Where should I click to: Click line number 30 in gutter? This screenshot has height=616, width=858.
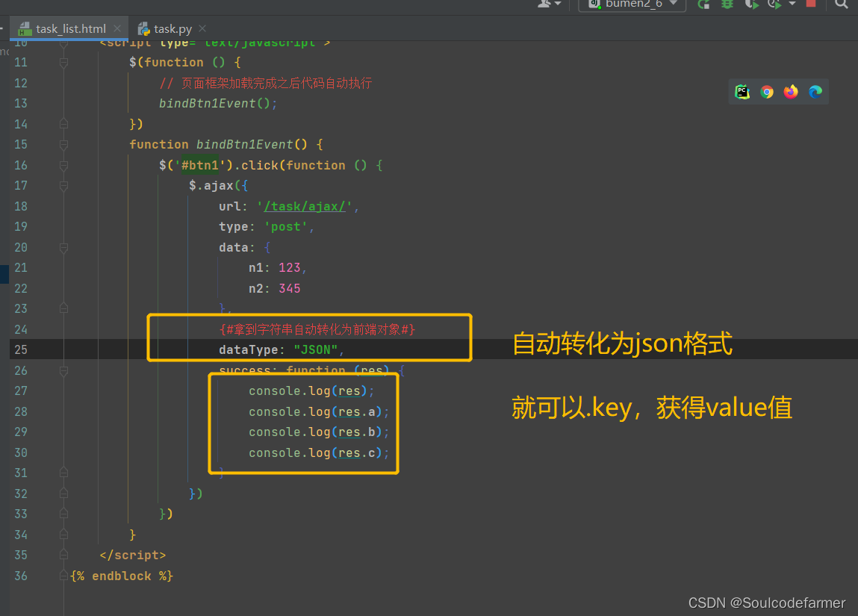[x=21, y=452]
